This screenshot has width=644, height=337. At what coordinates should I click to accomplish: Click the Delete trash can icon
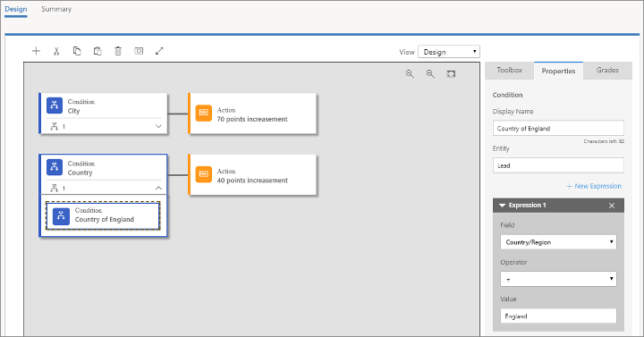coord(118,51)
